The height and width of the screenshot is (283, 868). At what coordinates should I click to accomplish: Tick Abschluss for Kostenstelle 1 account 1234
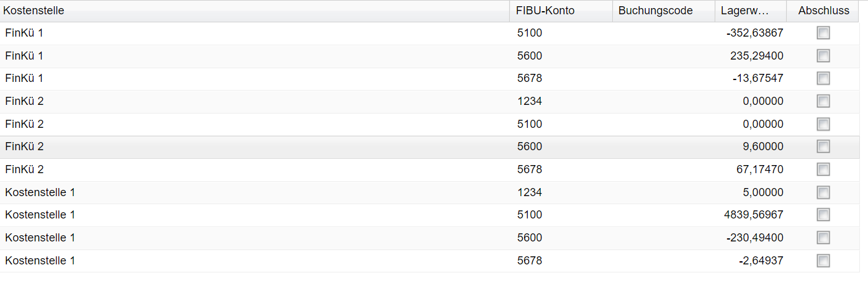[823, 192]
